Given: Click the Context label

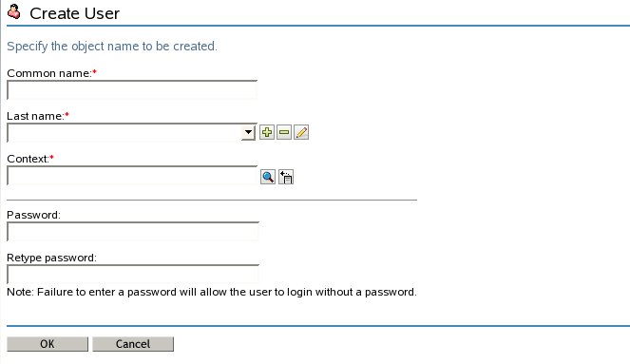Looking at the screenshot, I should 28,159.
